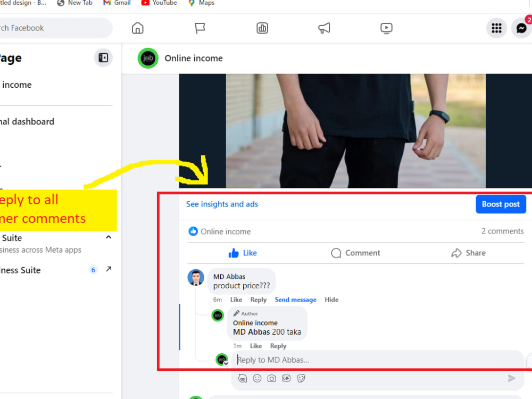532x399 pixels.
Task: Click the Online income name in author reply
Action: (255, 323)
